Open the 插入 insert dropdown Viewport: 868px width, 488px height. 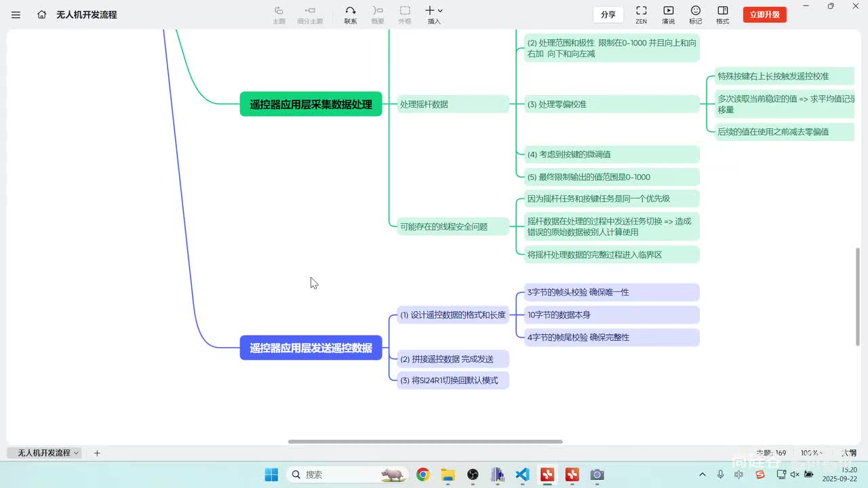tap(434, 15)
